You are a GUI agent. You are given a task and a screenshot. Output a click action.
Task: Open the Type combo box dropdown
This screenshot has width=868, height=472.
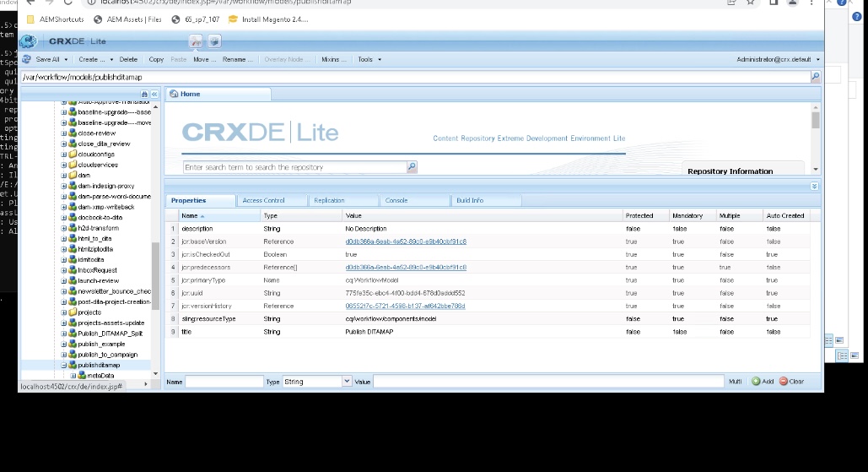point(347,382)
